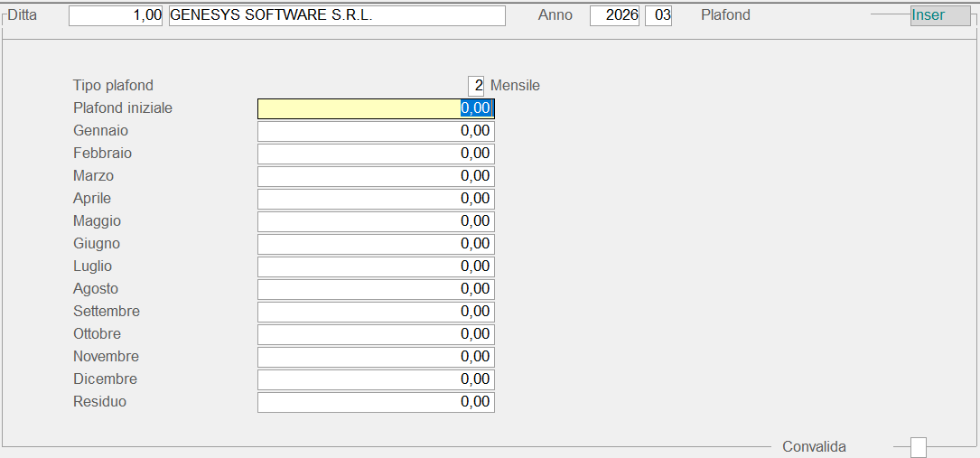Screen dimensions: 980x458
Task: Click the Anno year field showing 2026
Action: click(614, 16)
